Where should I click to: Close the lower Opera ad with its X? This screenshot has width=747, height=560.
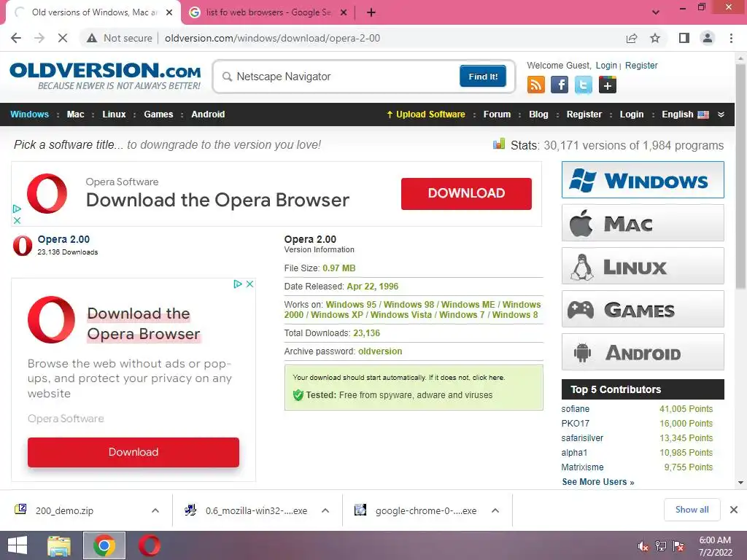[x=249, y=284]
